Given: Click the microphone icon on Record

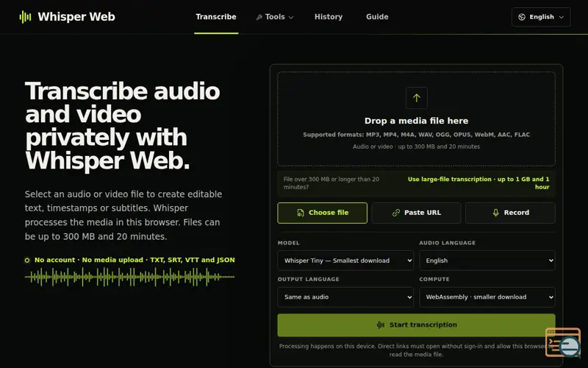Looking at the screenshot, I should coord(495,213).
